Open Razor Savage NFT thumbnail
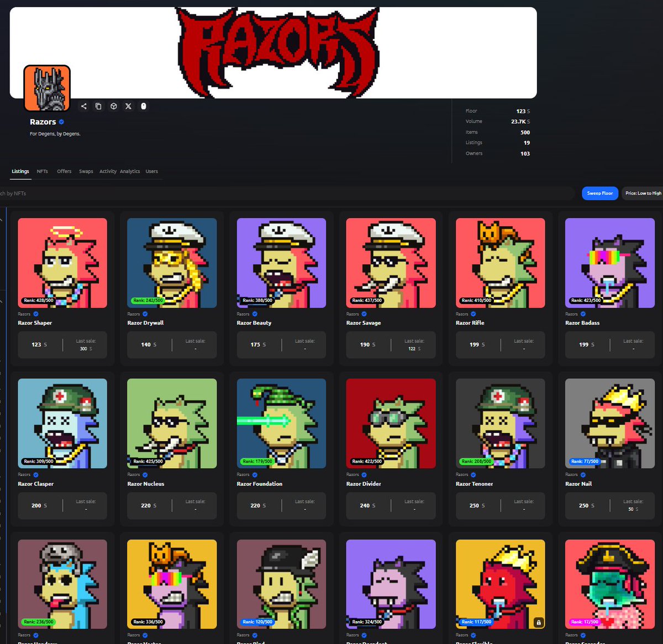Image resolution: width=663 pixels, height=644 pixels. click(391, 263)
